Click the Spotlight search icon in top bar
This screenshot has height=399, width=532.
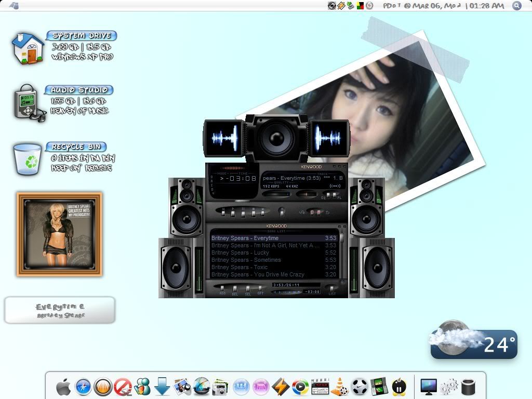point(517,6)
